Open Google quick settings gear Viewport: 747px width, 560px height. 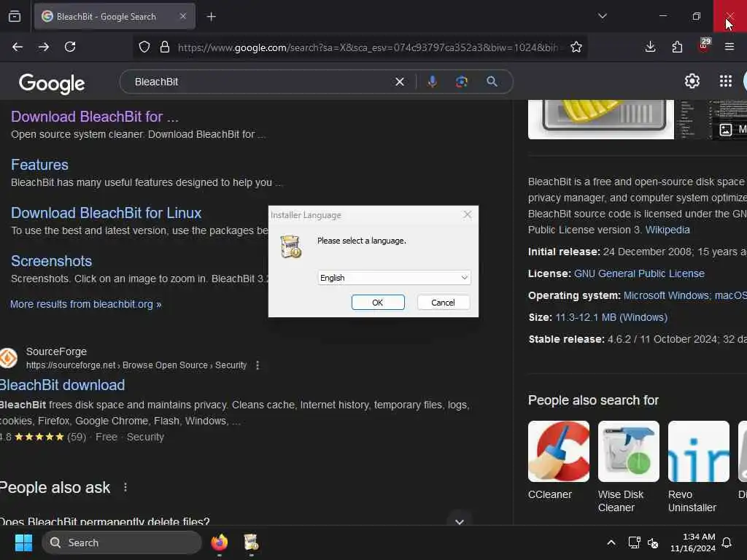pos(692,82)
